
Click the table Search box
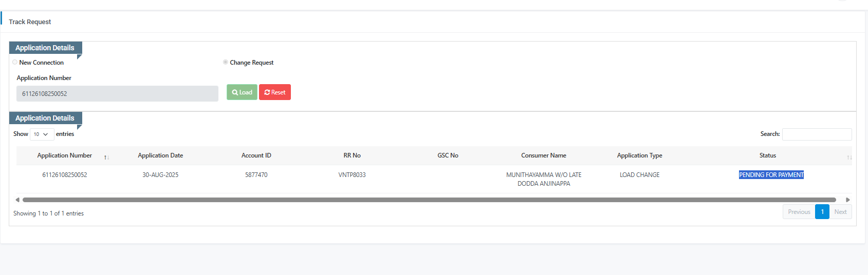817,134
